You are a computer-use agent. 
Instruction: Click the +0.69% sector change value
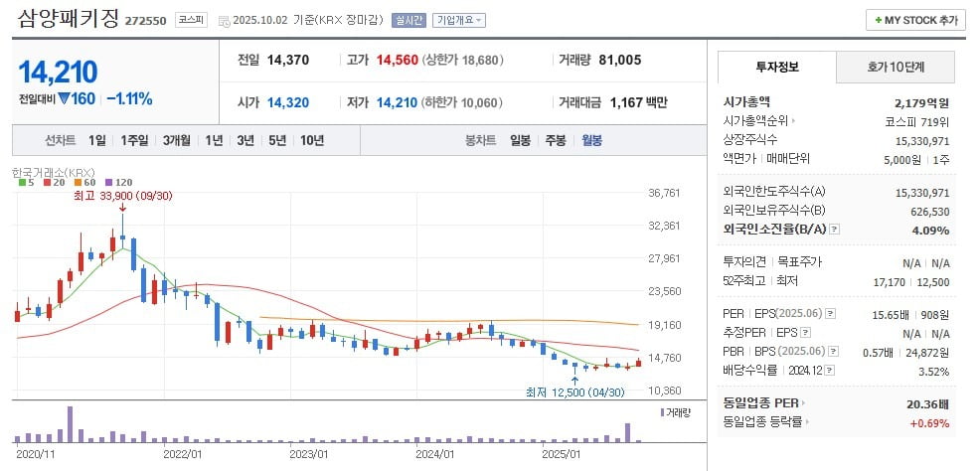(x=929, y=423)
